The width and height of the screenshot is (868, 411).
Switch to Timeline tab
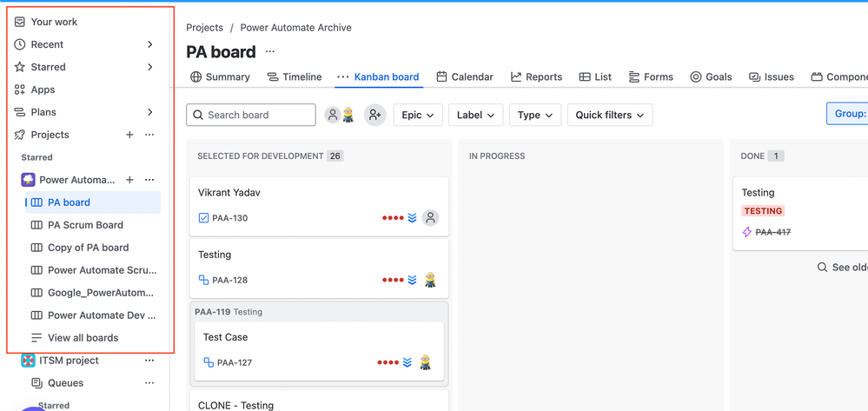coord(294,77)
